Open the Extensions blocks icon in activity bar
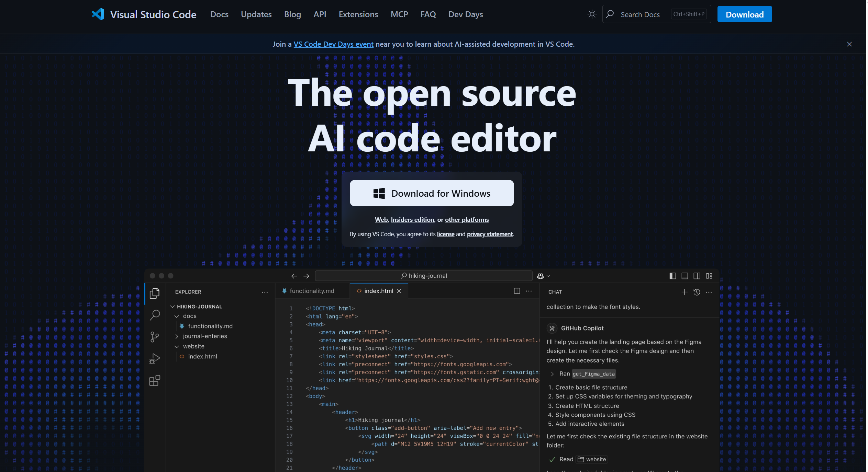This screenshot has height=472, width=868. [155, 381]
